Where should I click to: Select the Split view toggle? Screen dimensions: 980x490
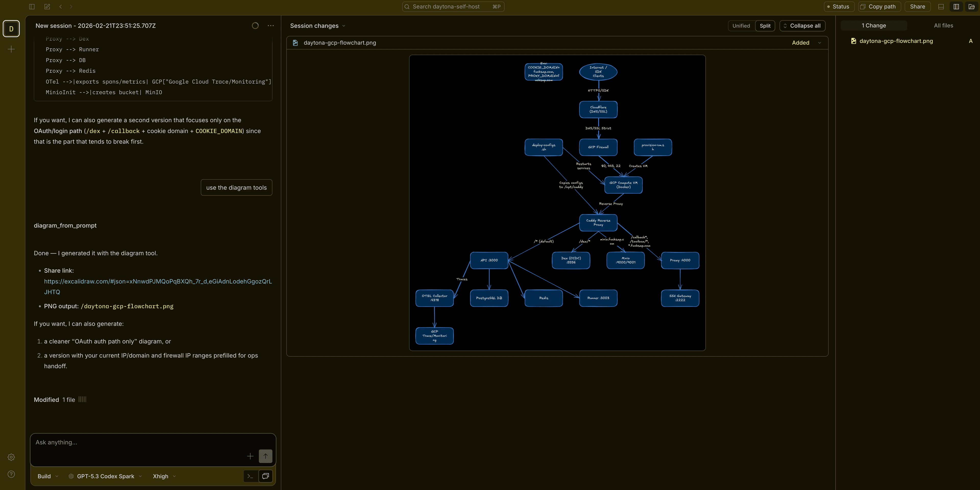click(x=765, y=25)
